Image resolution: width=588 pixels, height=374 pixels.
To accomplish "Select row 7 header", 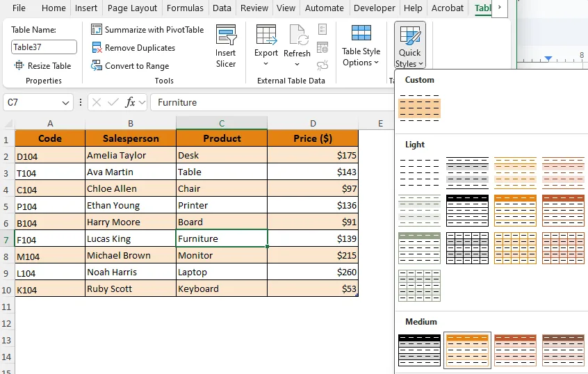I will coord(6,240).
